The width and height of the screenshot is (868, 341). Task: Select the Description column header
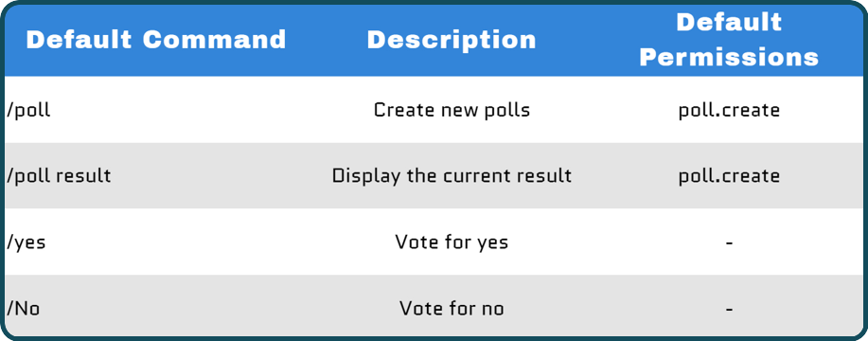(452, 40)
